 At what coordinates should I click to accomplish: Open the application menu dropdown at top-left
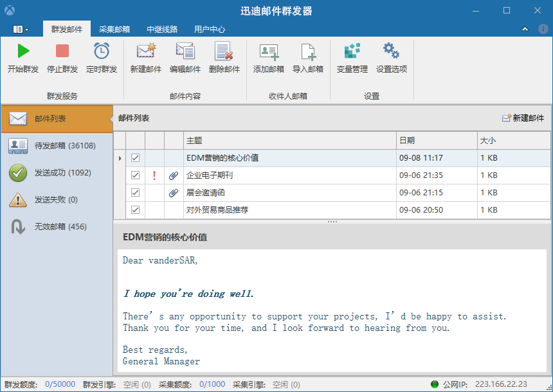[x=21, y=29]
